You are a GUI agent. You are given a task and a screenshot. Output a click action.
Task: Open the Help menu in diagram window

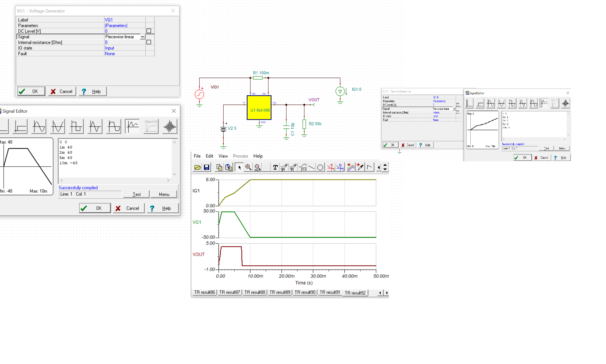(x=258, y=156)
